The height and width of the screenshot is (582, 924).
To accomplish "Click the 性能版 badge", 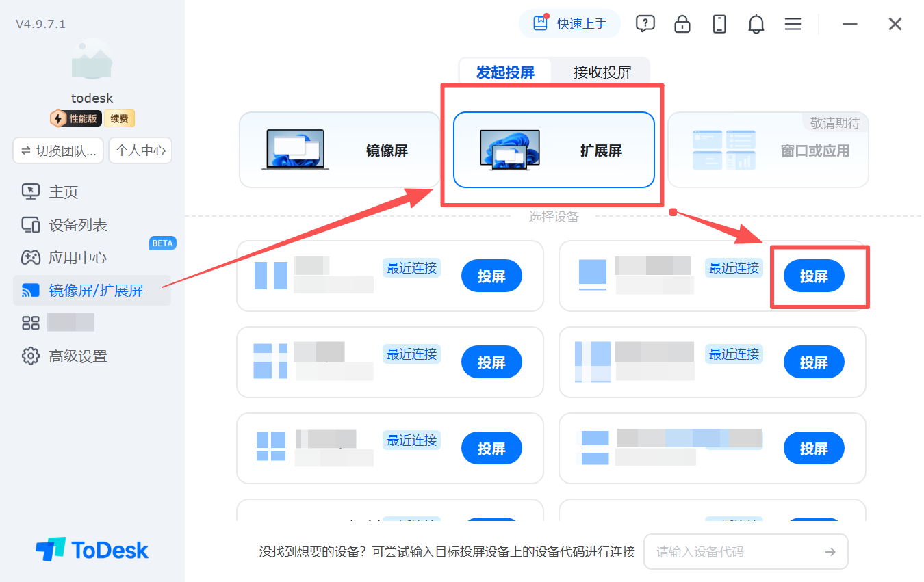I will point(76,118).
